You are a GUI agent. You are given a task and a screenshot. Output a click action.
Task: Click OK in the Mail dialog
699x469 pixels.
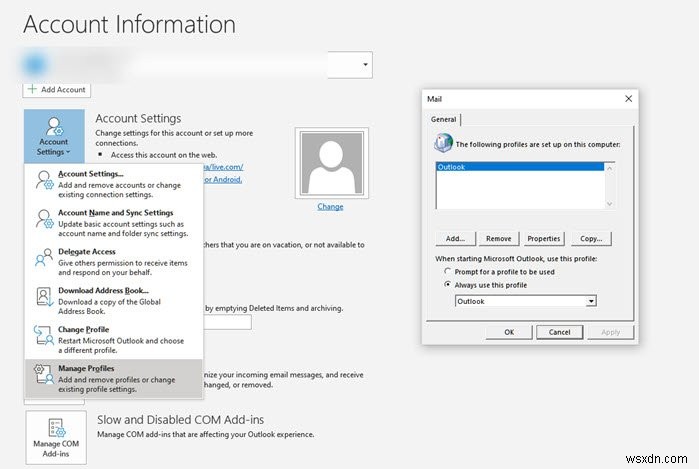(x=509, y=332)
